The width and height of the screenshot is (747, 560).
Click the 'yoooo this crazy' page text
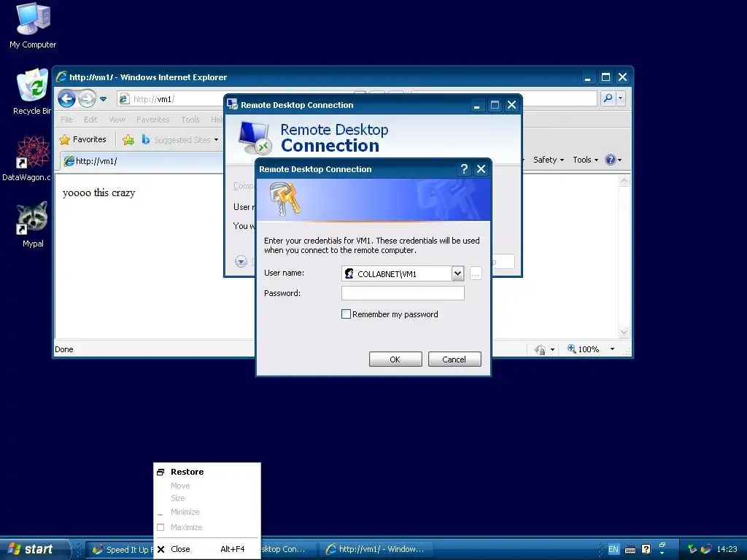[x=99, y=192]
